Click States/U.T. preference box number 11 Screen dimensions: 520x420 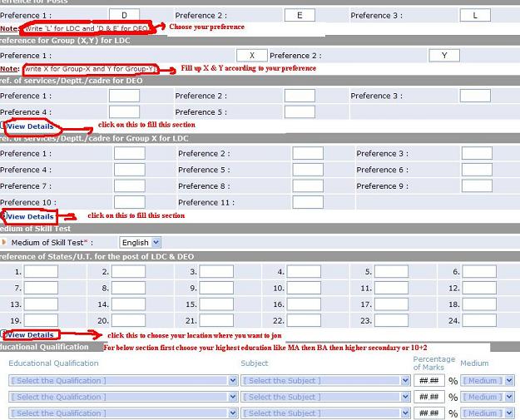coord(391,288)
